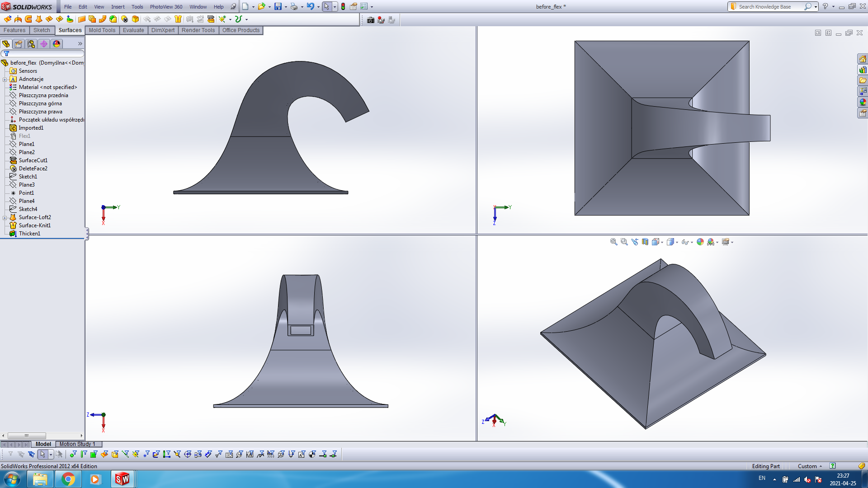Toggle the Filter Center of Mass
The width and height of the screenshot is (868, 488).
coord(312,455)
